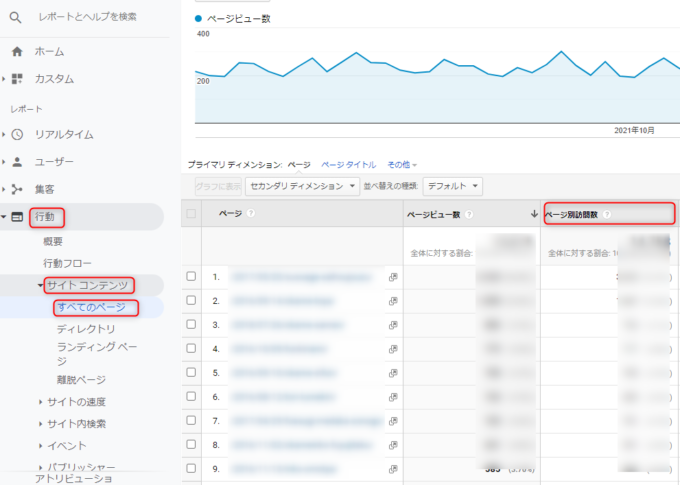This screenshot has height=485, width=680.
Task: Click the グラフに表示 button
Action: pyautogui.click(x=218, y=187)
